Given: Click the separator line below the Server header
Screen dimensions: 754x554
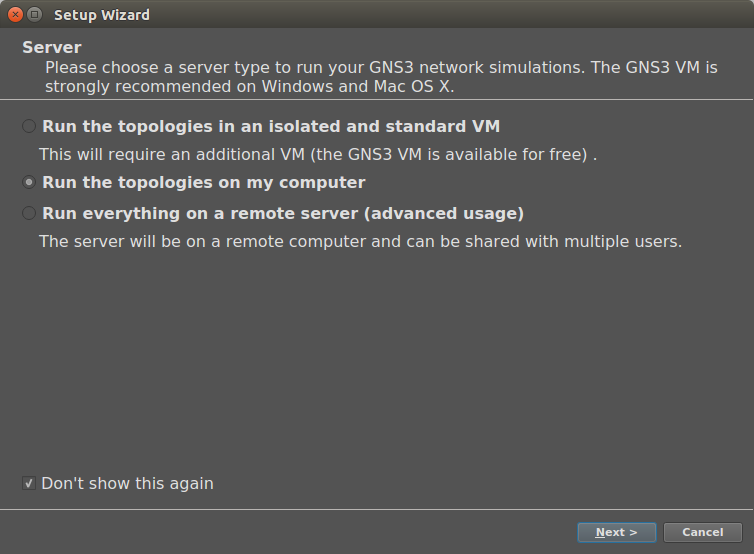Looking at the screenshot, I should click(377, 98).
